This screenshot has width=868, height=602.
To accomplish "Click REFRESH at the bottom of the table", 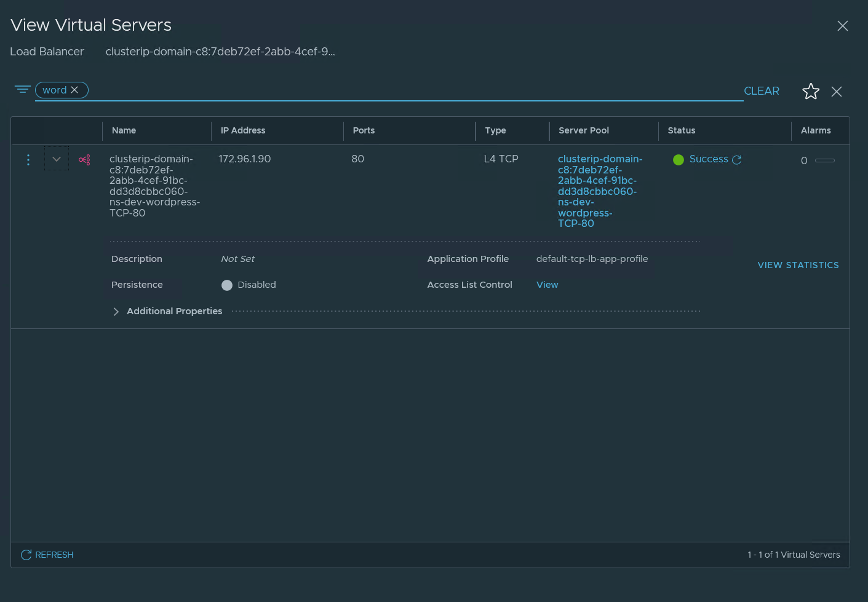I will 47,555.
